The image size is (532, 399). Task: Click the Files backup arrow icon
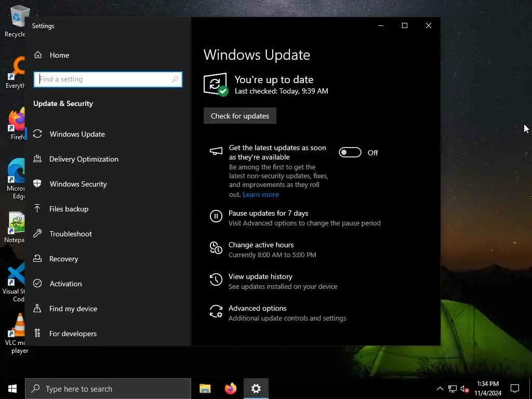37,208
